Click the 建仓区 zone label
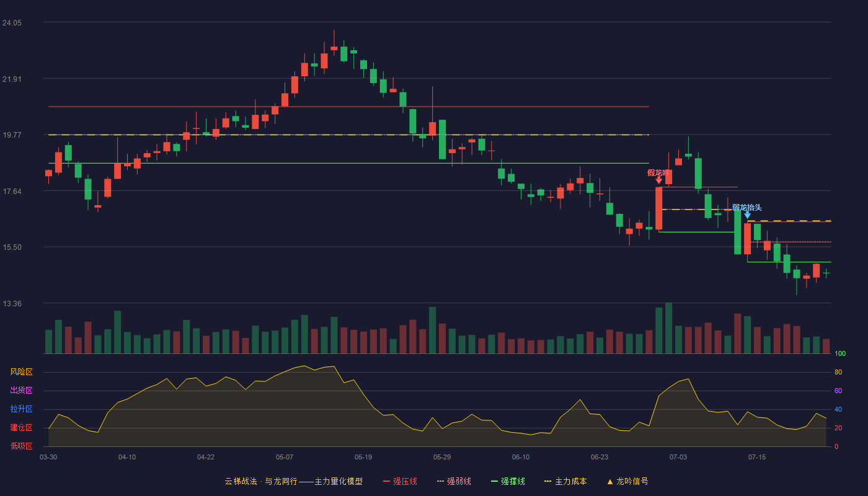The width and height of the screenshot is (868, 496). 21,428
